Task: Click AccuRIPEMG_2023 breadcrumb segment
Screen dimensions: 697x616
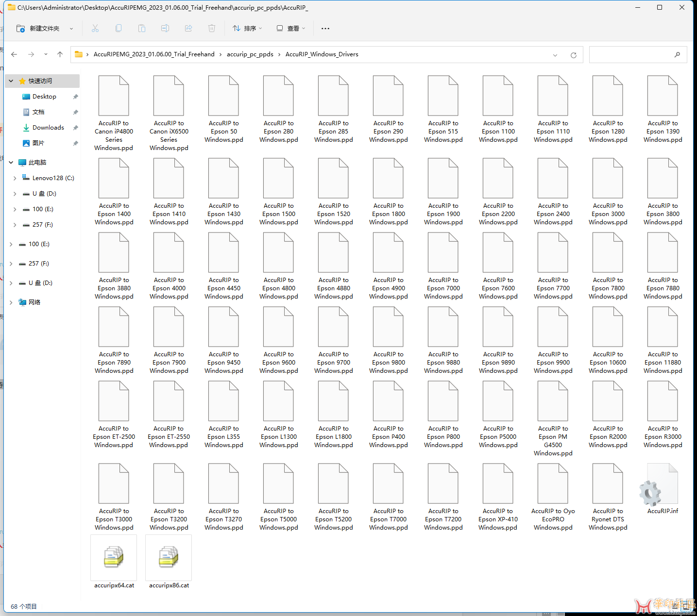Action: tap(154, 54)
